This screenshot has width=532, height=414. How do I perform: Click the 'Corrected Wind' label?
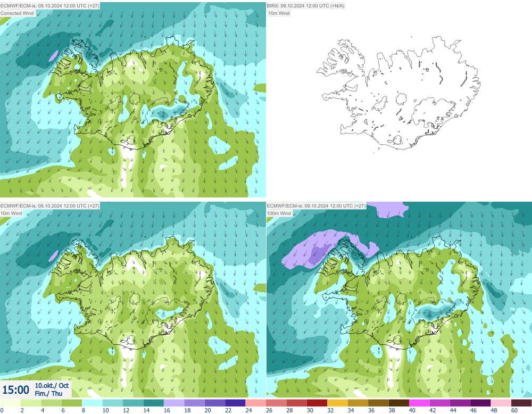(x=18, y=13)
